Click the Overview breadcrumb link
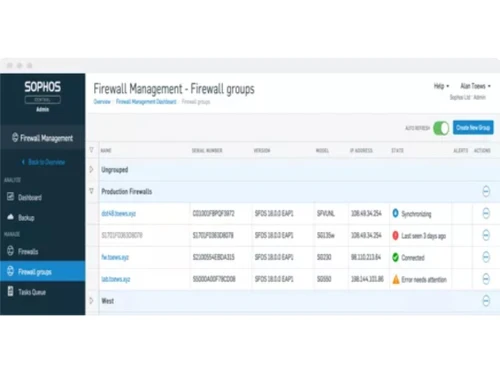This screenshot has height=375, width=500. coord(102,102)
